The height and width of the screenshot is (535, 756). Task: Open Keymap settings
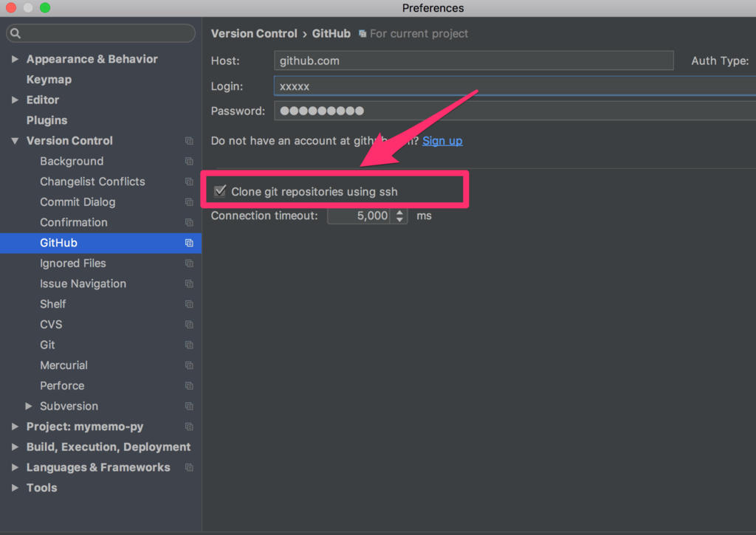point(49,80)
